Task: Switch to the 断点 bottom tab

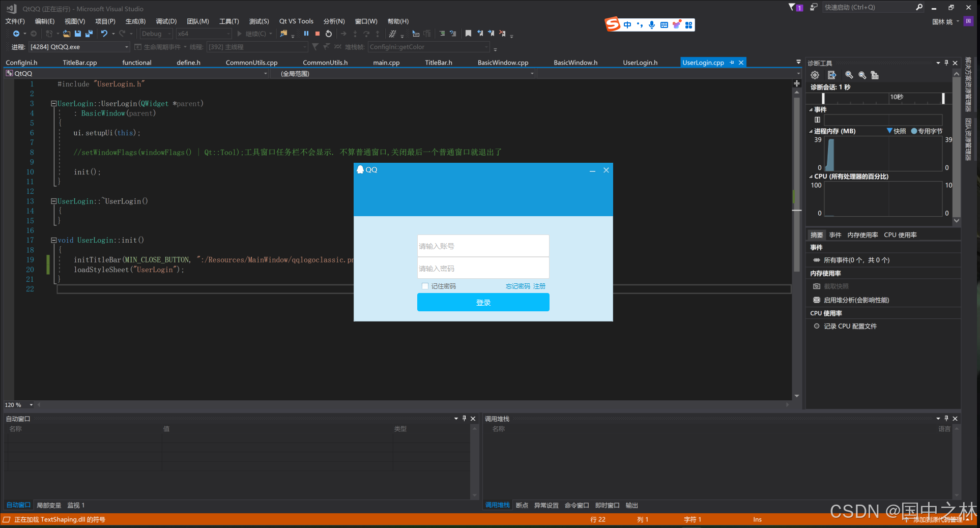Action: coord(522,505)
